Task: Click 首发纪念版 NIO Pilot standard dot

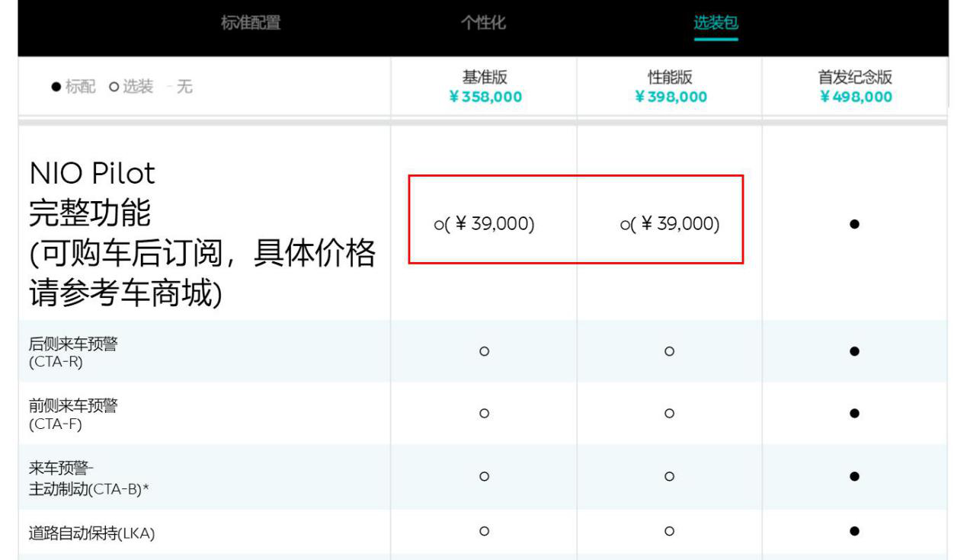Action: [x=854, y=224]
